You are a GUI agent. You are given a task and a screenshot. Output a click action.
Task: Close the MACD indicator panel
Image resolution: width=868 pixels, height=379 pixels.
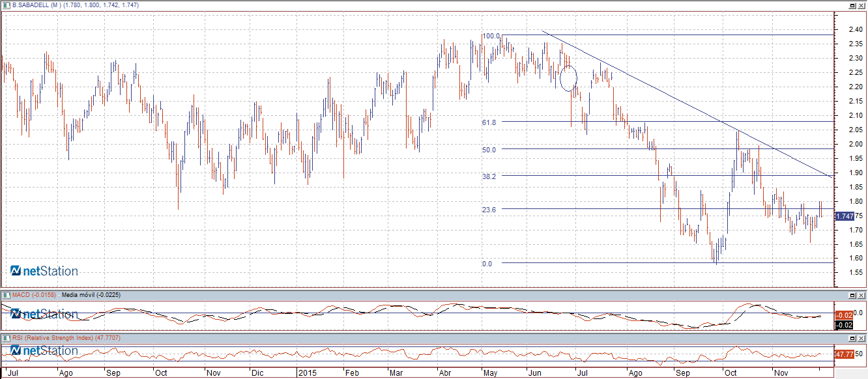pos(861,294)
